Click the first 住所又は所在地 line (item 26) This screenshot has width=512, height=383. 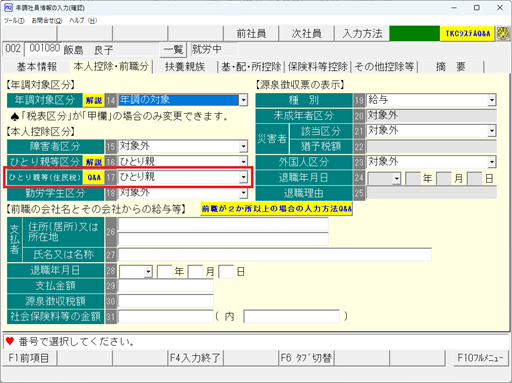click(x=223, y=224)
